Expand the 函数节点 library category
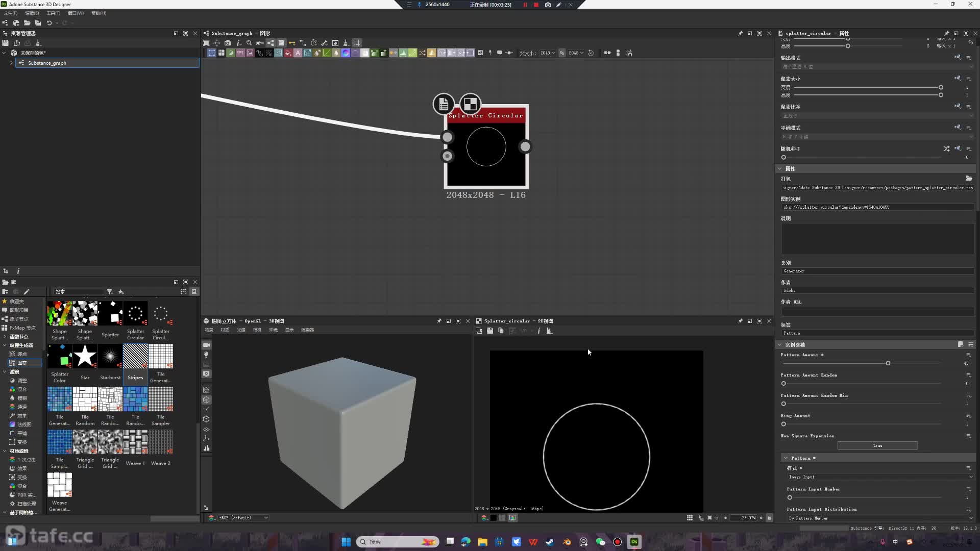 (x=5, y=337)
